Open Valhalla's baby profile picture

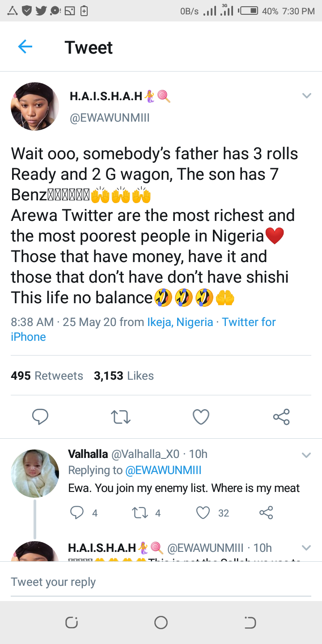click(35, 473)
